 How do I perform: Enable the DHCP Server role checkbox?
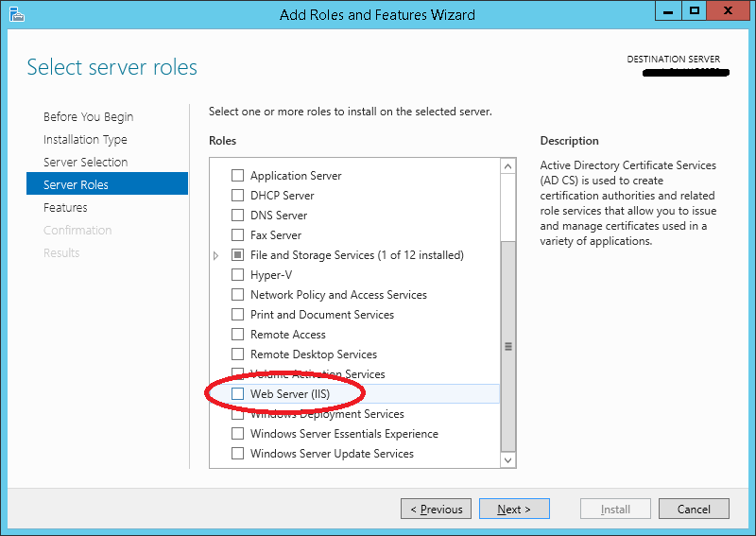coord(238,196)
